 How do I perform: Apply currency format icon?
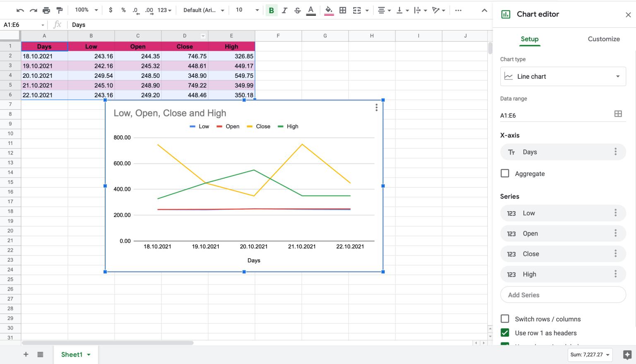(111, 10)
